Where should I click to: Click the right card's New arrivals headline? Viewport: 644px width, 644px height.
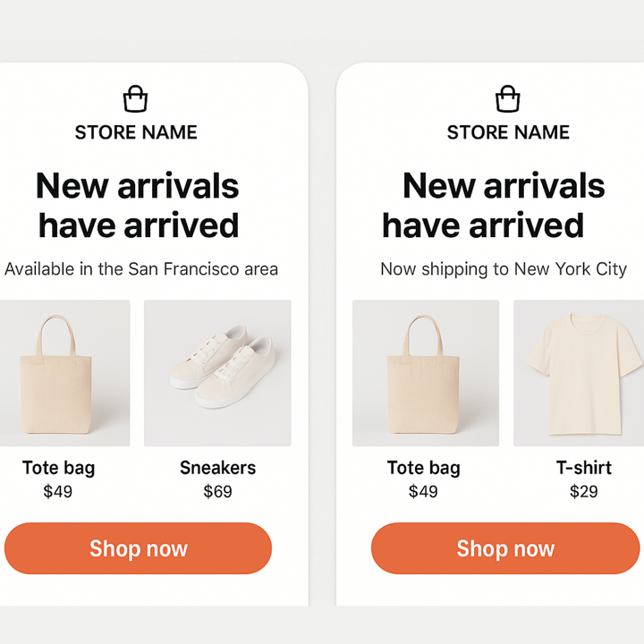point(494,206)
